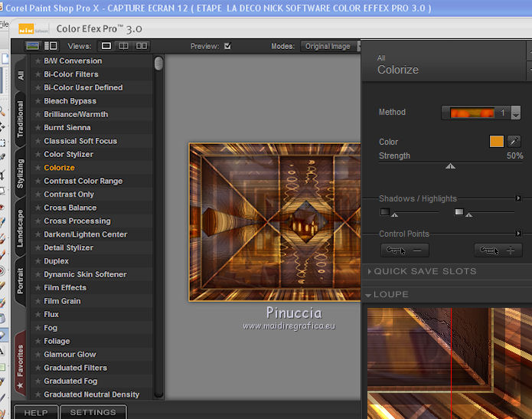Open the Method dropdown
The height and width of the screenshot is (419, 532).
tap(516, 113)
